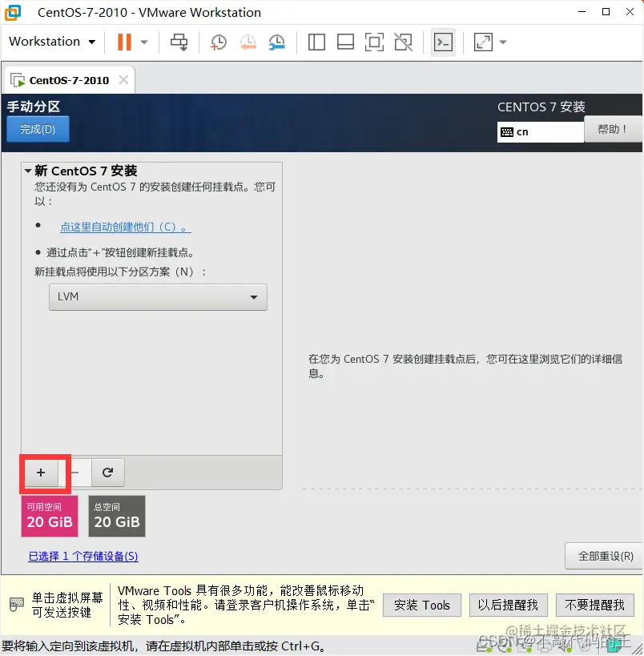The height and width of the screenshot is (656, 644).
Task: Pause the virtual machine
Action: pyautogui.click(x=124, y=42)
